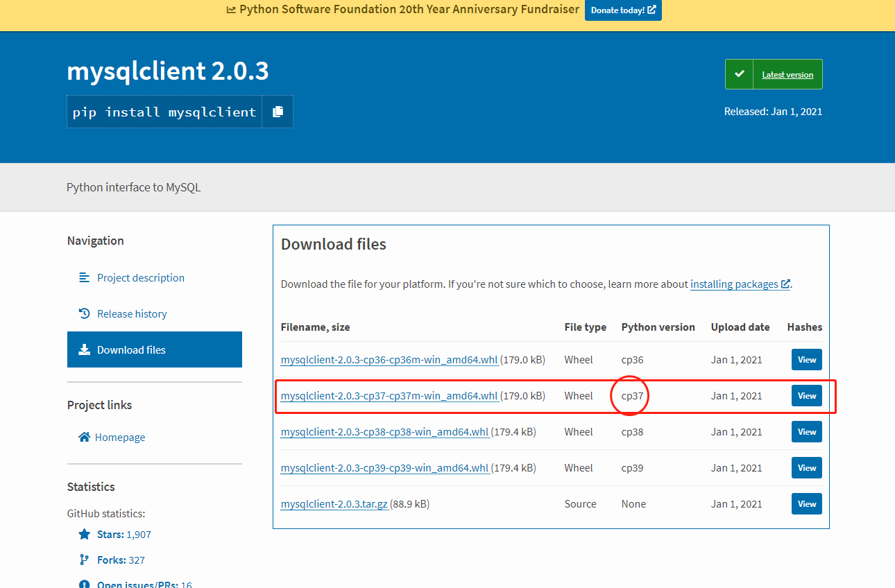Click the green checkmark icon beside Latest version
The height and width of the screenshot is (588, 895).
tap(740, 74)
